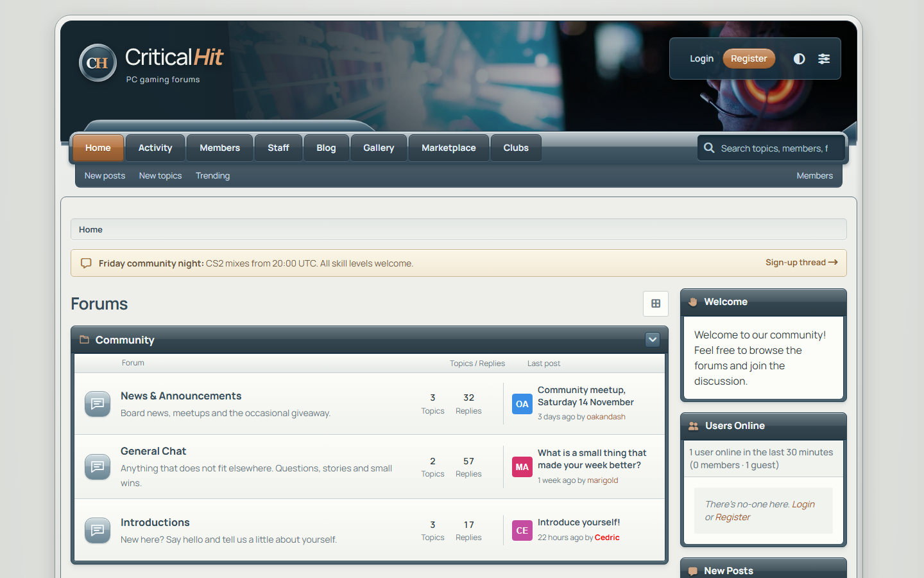Click the Welcome hand icon

(693, 302)
